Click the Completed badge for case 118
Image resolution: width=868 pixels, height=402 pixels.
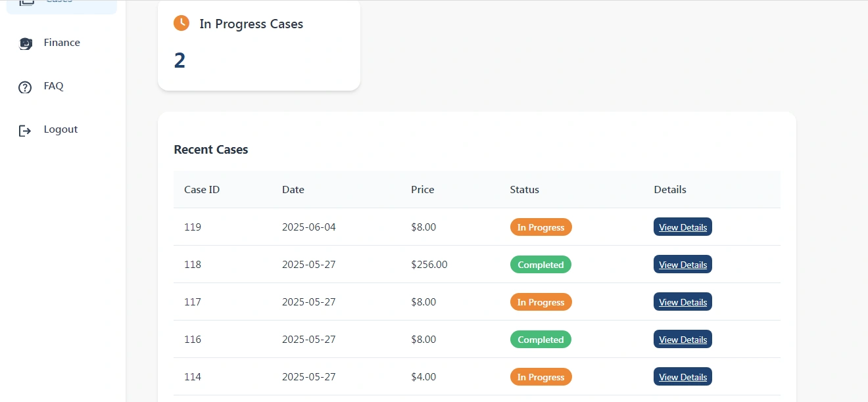[x=541, y=265]
